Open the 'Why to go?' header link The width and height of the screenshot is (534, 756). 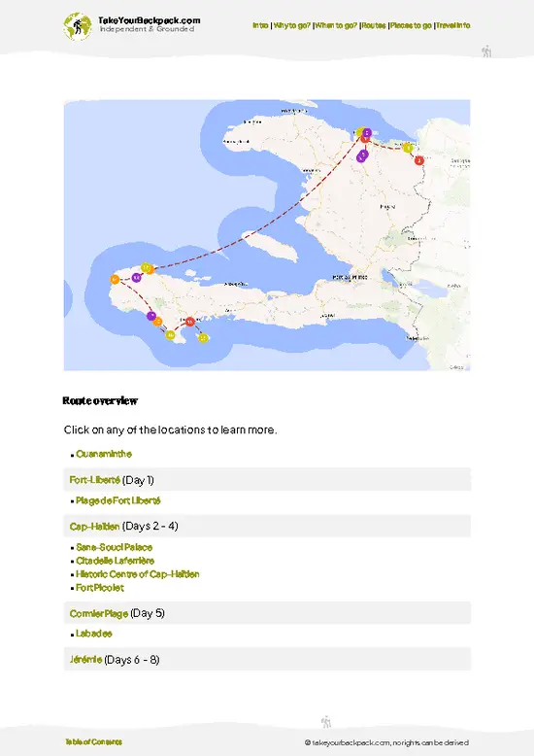292,25
